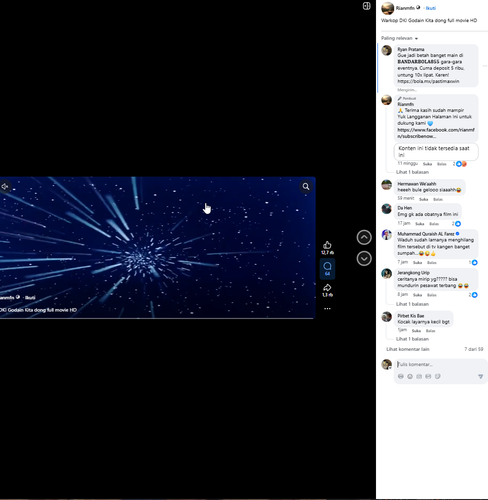
Task: Click Suka on Hermawan We'ahh's comment
Action: point(423,199)
